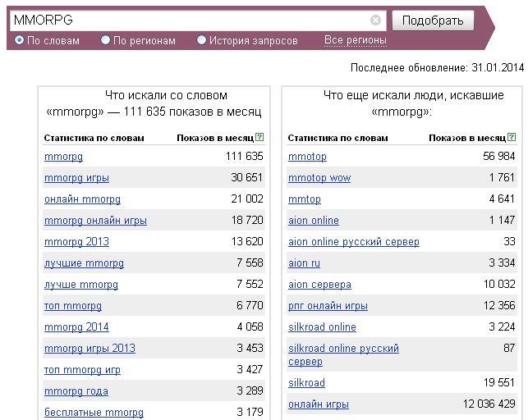Select the 'История запросов' radio button

click(201, 40)
